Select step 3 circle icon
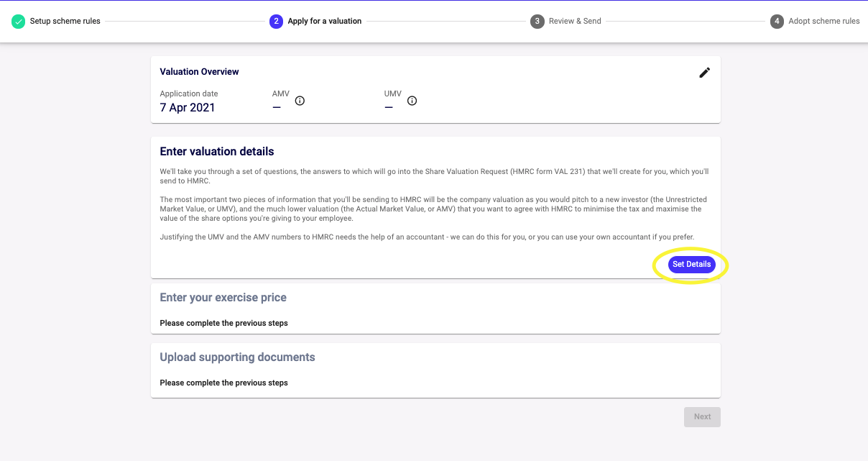Image resolution: width=868 pixels, height=461 pixels. 537,22
